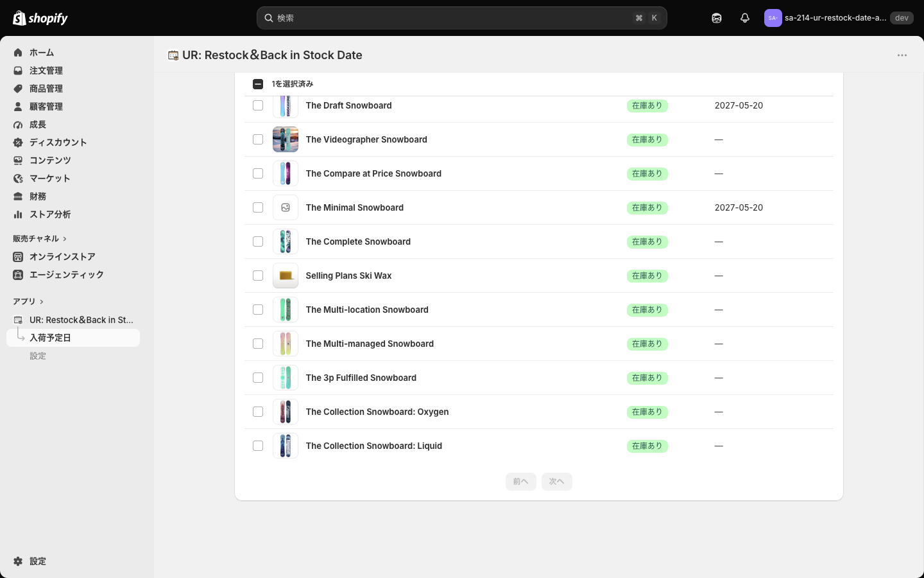Click 在庫あり badge for The 3p Fulfilled Snowboard
The width and height of the screenshot is (924, 578).
pos(647,378)
